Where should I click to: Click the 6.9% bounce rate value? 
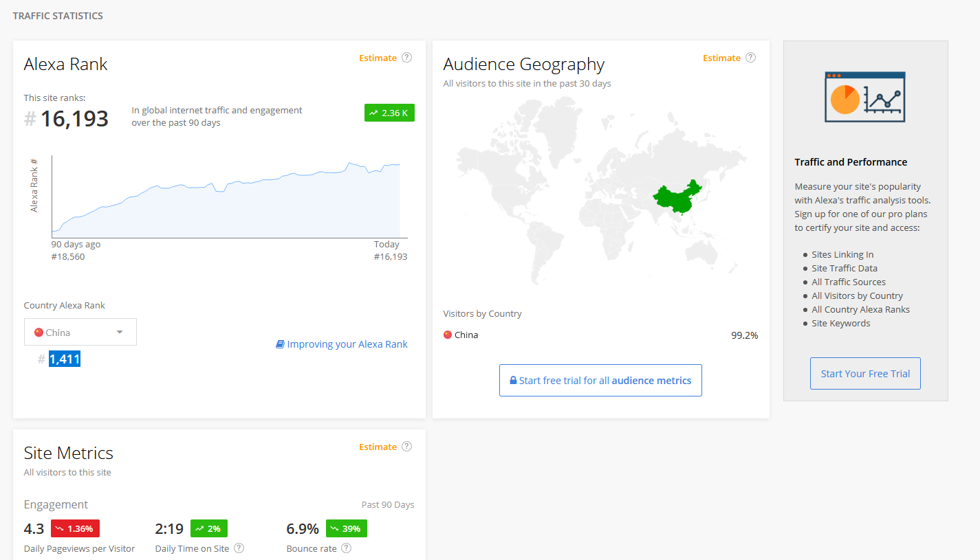303,528
